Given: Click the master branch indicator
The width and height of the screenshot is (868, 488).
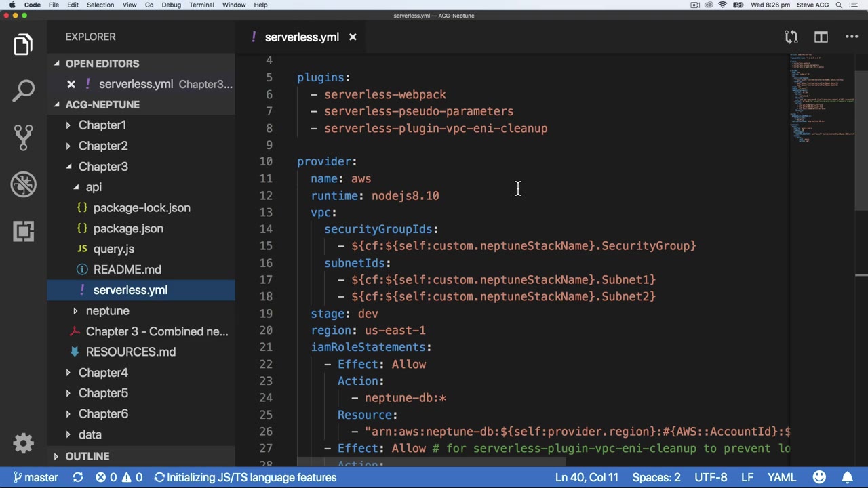Looking at the screenshot, I should pyautogui.click(x=36, y=477).
